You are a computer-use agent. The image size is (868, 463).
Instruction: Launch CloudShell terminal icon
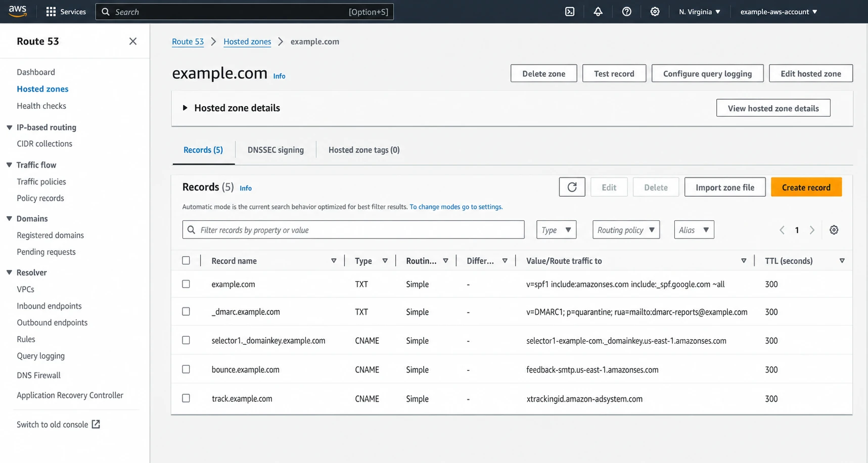(570, 12)
